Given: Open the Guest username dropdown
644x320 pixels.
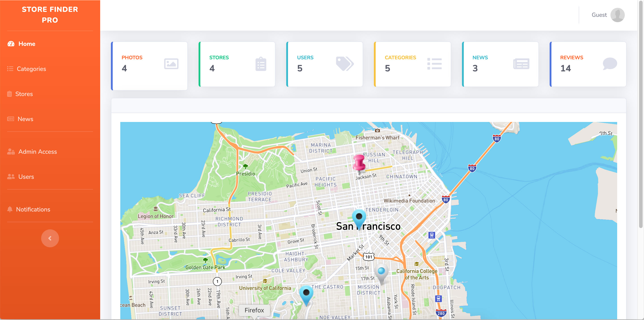Looking at the screenshot, I should pos(599,15).
